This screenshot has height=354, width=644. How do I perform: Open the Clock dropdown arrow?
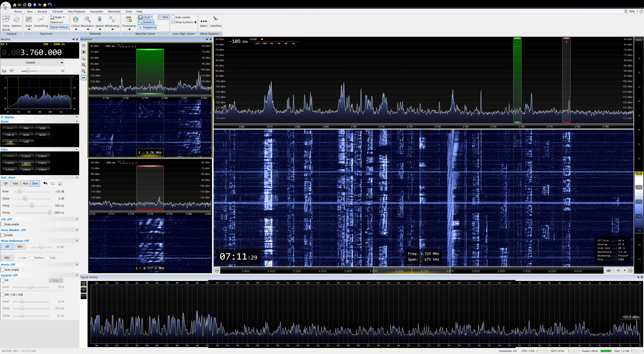[x=151, y=17]
